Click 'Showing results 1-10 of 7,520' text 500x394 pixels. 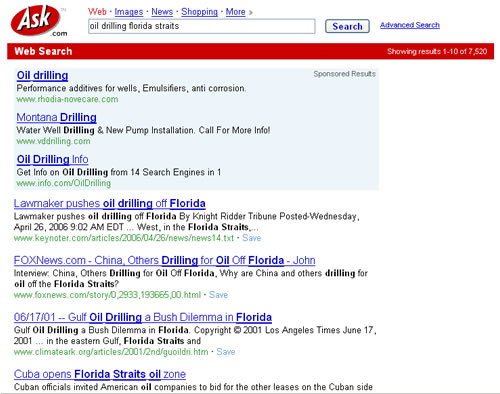click(437, 51)
